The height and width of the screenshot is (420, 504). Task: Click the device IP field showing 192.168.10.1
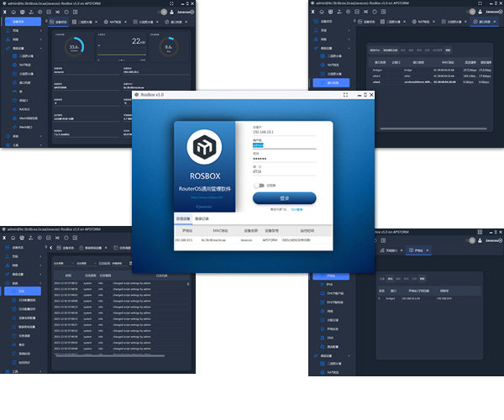coord(284,132)
